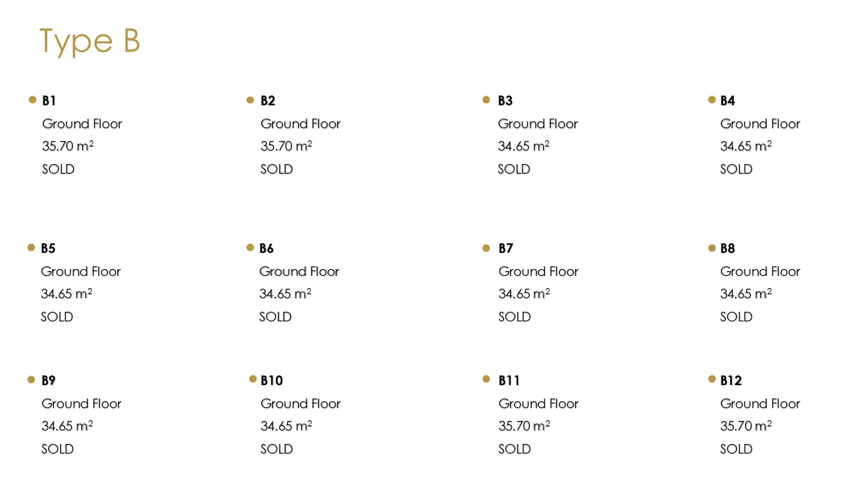The image size is (868, 488).
Task: Click the 35.70 m² area under B2
Action: point(286,146)
